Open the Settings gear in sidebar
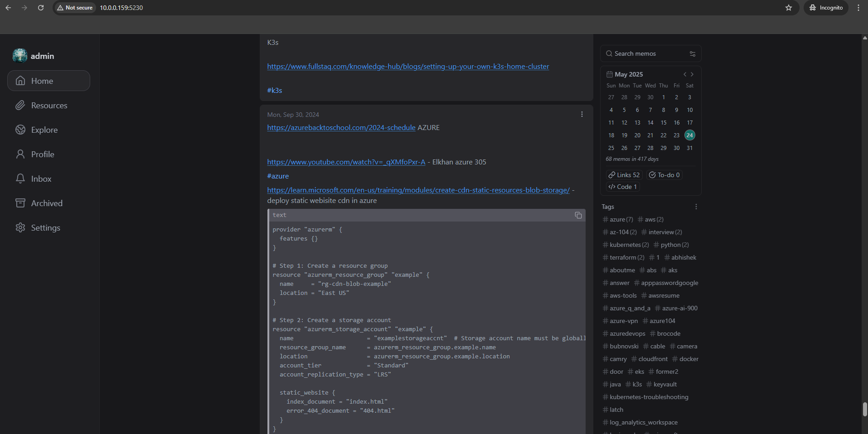Screen dimensions: 868x434 click(x=20, y=228)
